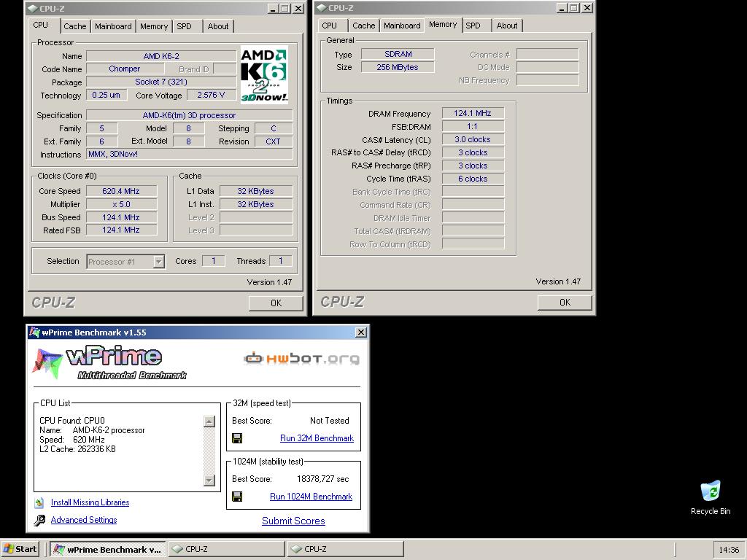This screenshot has width=747, height=560.
Task: Run the 32M Benchmark
Action: point(317,438)
